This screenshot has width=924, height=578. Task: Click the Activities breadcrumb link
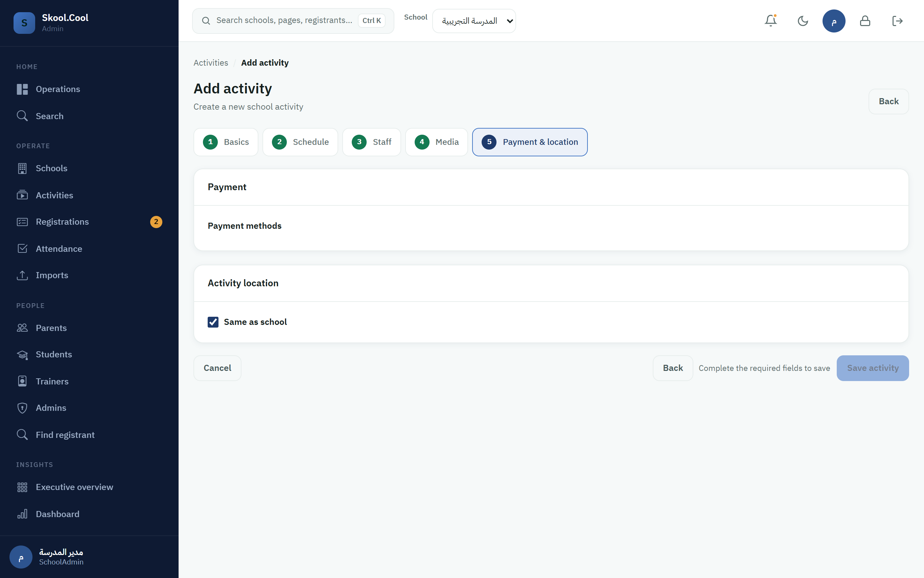[x=210, y=63]
